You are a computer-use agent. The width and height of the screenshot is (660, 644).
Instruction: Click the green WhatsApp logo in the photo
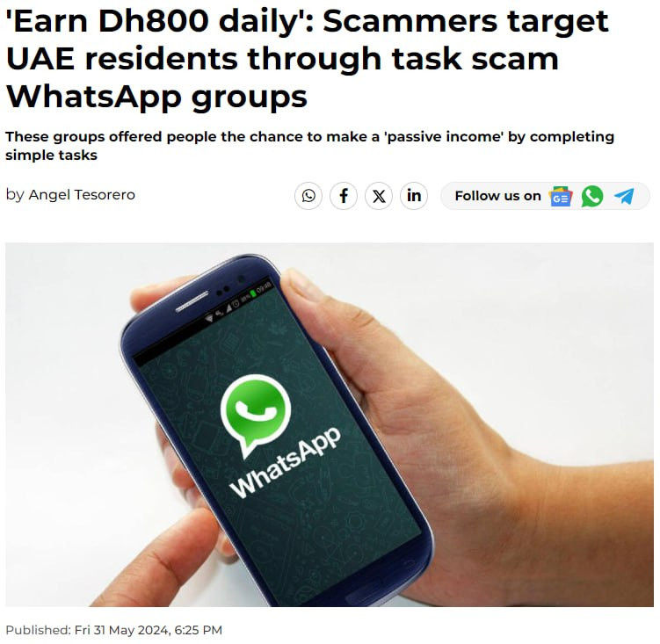point(256,416)
